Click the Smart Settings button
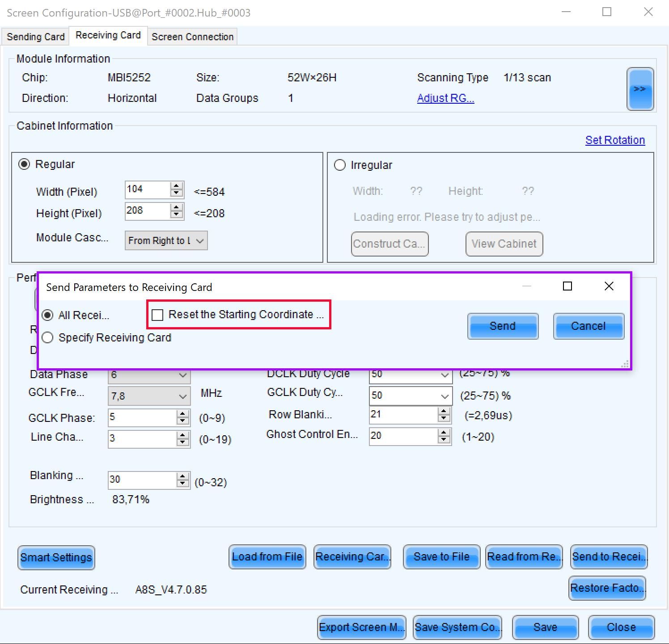Screen dimensions: 669x644 [x=56, y=557]
